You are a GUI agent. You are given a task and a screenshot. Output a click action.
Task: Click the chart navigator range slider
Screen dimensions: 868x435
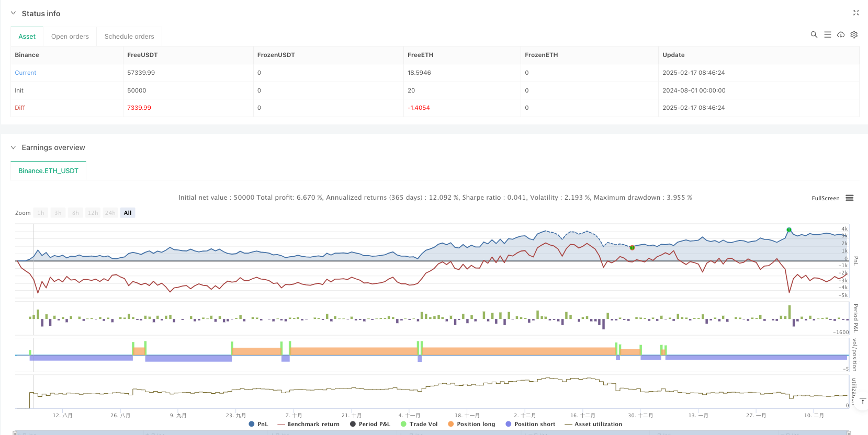pyautogui.click(x=432, y=432)
